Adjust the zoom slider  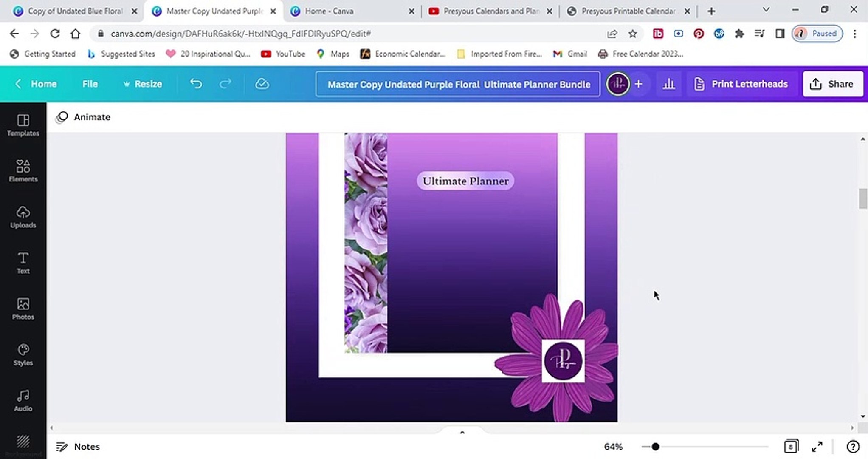pos(656,447)
